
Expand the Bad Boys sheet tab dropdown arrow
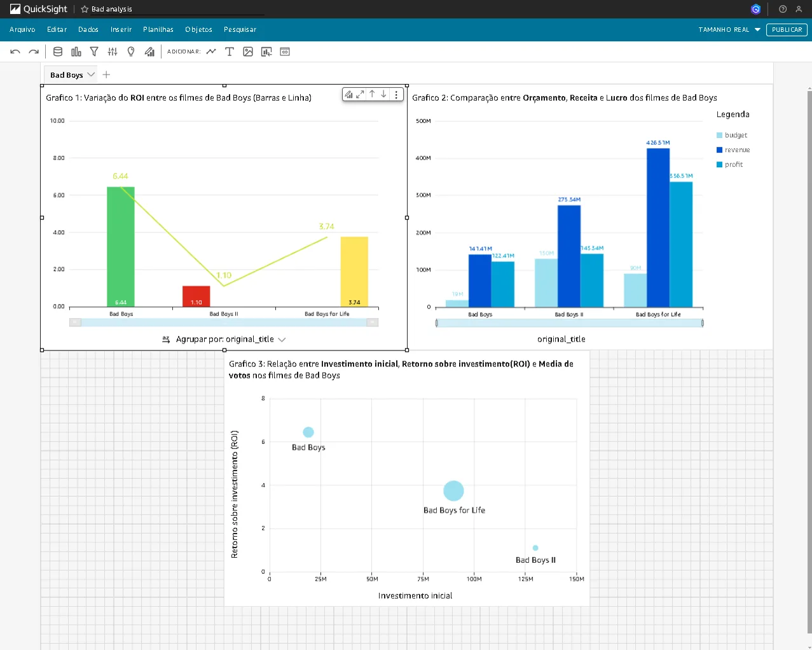(91, 74)
